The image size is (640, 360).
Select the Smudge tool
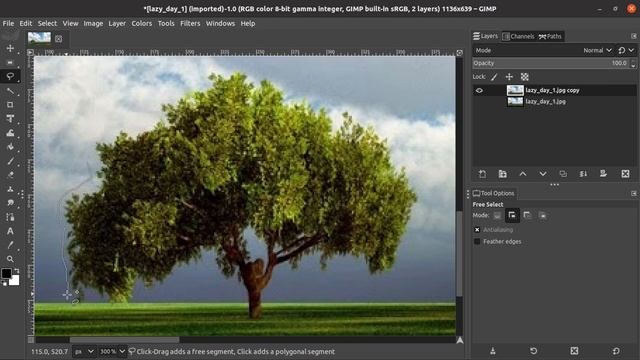pos(10,203)
